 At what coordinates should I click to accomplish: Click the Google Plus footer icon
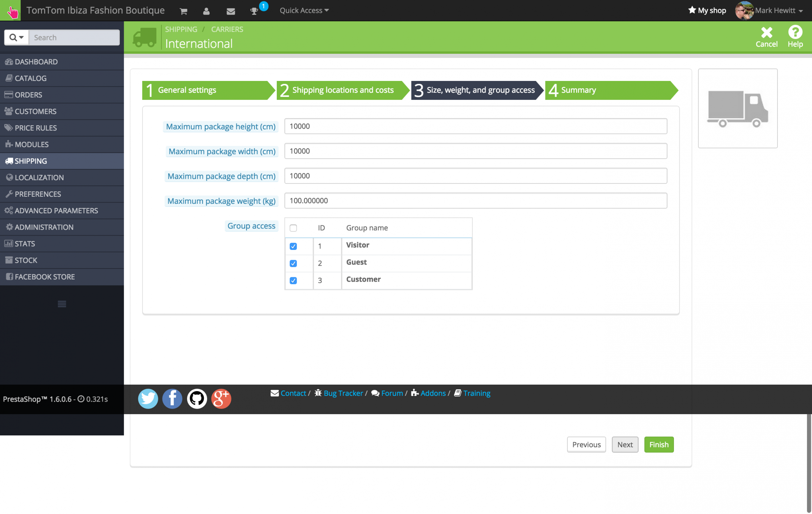click(221, 399)
